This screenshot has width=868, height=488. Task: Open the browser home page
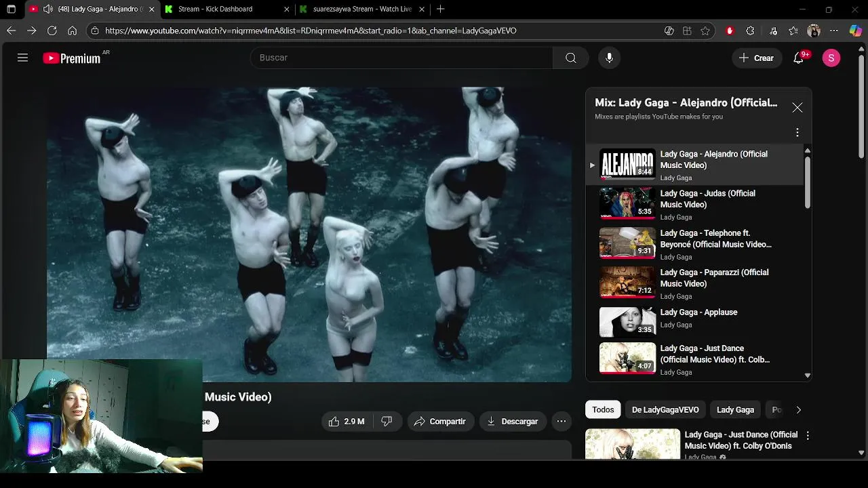click(x=73, y=30)
